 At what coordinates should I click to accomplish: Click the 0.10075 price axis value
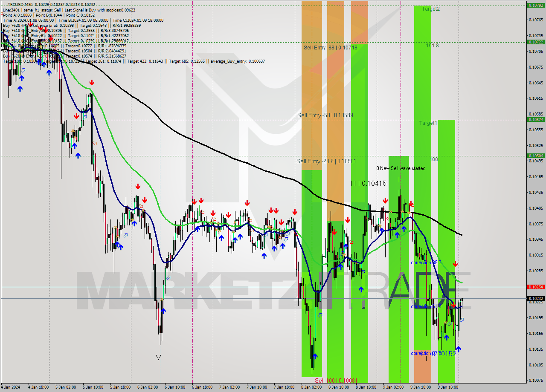click(536, 380)
